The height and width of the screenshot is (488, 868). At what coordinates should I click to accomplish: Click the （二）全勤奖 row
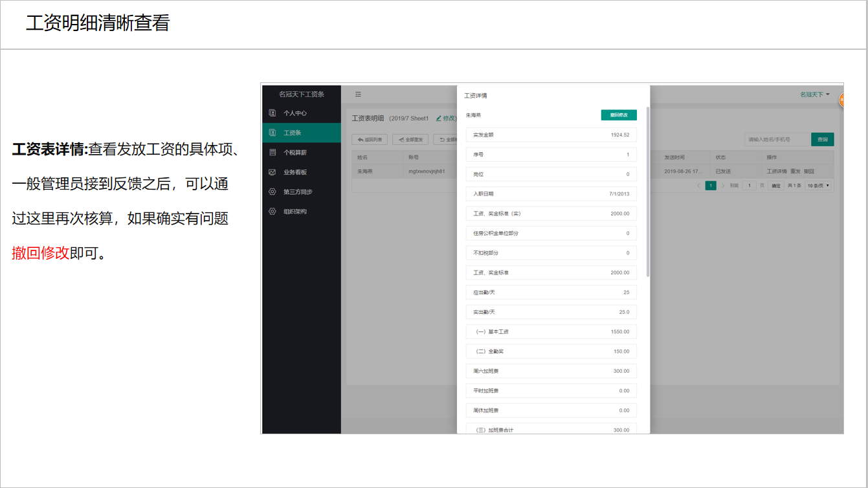tap(551, 351)
